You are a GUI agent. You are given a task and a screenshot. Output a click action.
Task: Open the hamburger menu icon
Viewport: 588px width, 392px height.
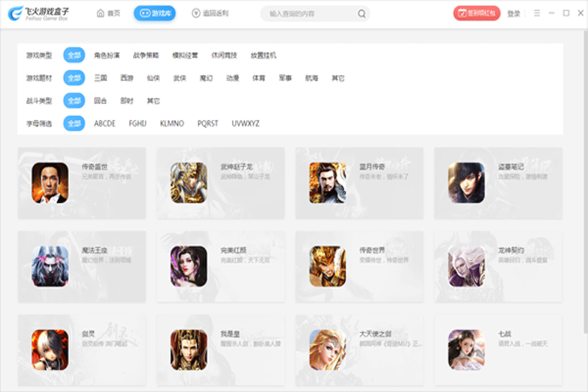click(x=537, y=13)
